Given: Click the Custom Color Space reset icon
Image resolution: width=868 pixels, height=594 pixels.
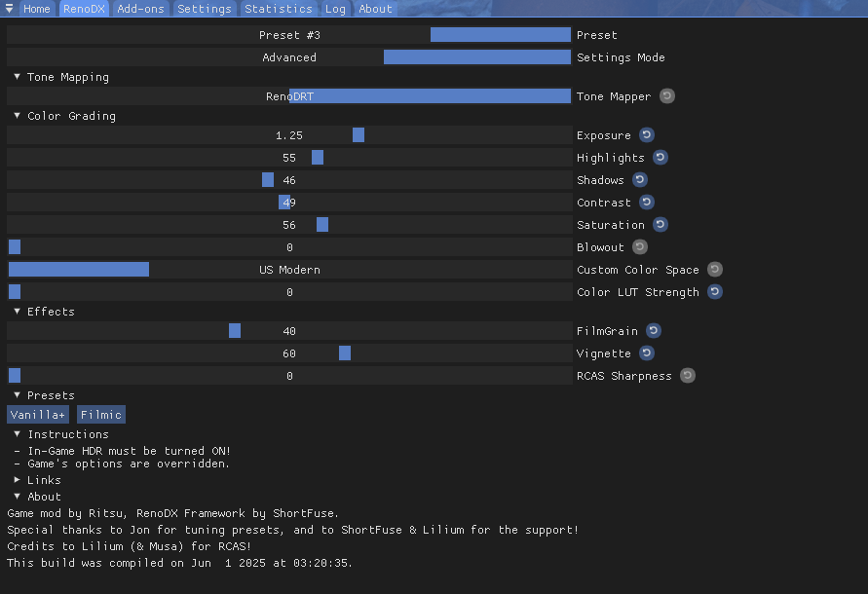Looking at the screenshot, I should tap(715, 269).
